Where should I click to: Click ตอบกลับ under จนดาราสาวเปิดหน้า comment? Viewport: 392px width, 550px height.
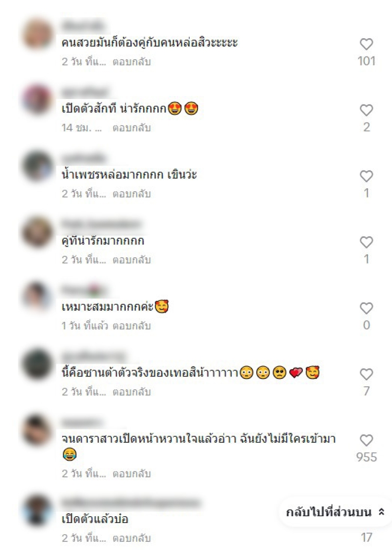click(x=131, y=474)
